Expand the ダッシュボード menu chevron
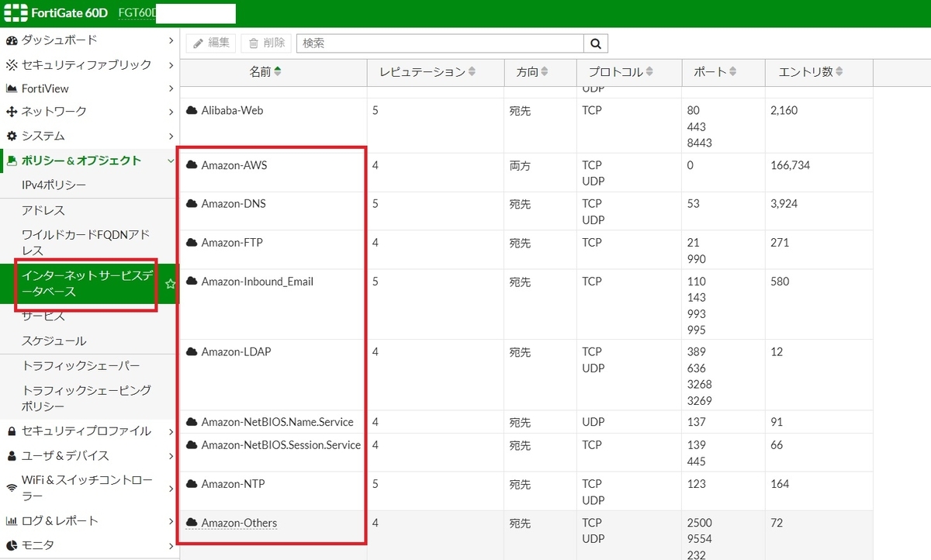Screen dimensions: 931x560 (x=171, y=40)
